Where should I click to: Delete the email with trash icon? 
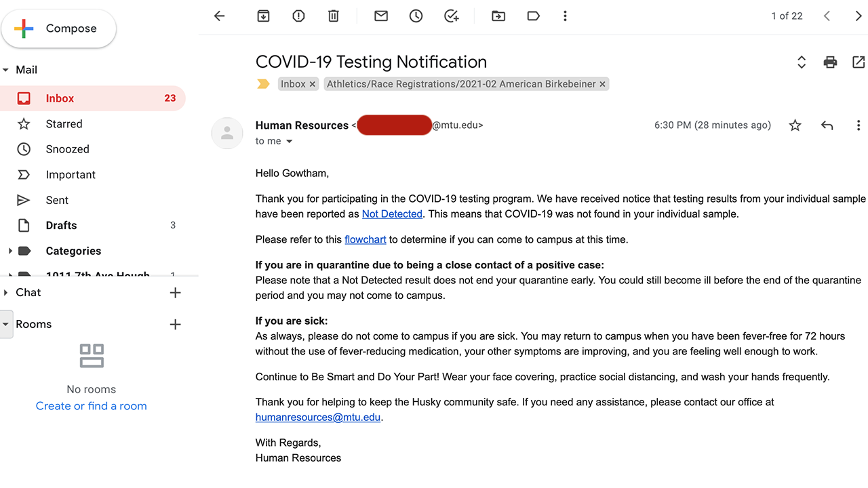pos(334,16)
